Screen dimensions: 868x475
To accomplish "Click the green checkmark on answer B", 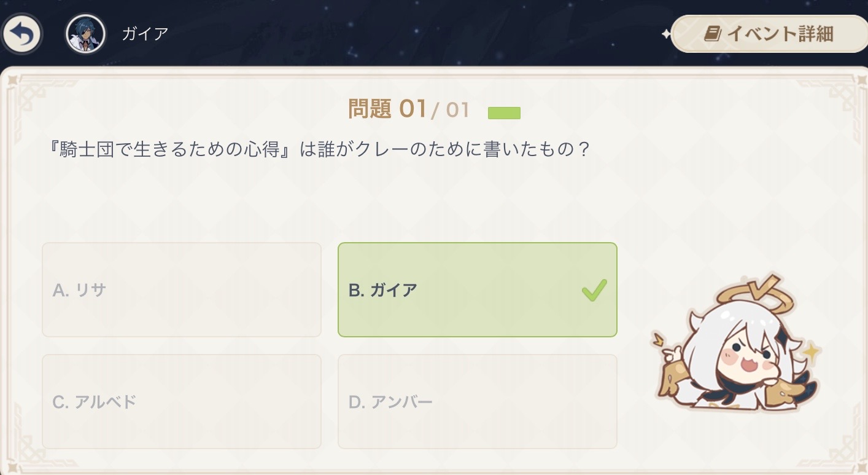I will [x=594, y=290].
